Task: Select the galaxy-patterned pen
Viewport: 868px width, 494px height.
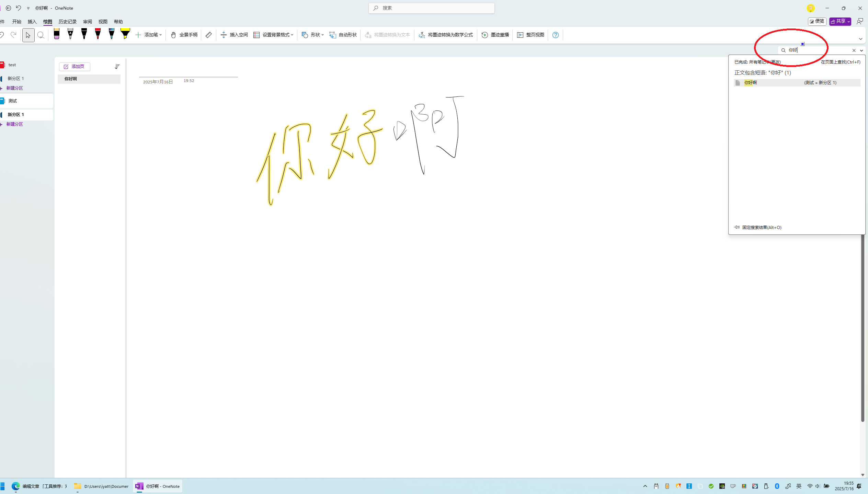Action: coord(112,35)
